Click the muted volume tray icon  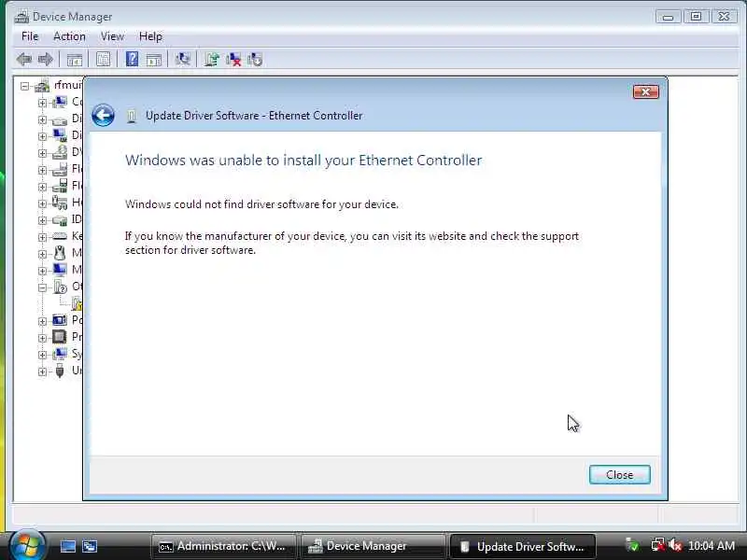[x=675, y=545]
